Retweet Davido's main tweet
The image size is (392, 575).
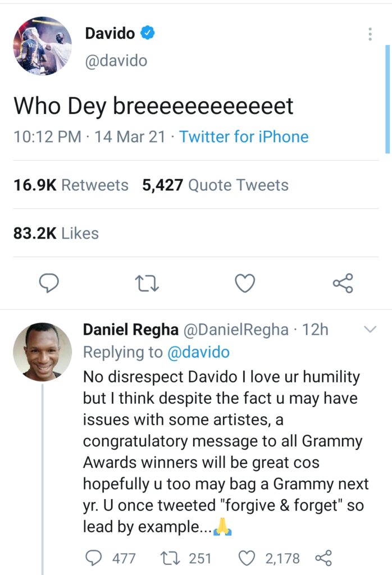click(x=148, y=284)
